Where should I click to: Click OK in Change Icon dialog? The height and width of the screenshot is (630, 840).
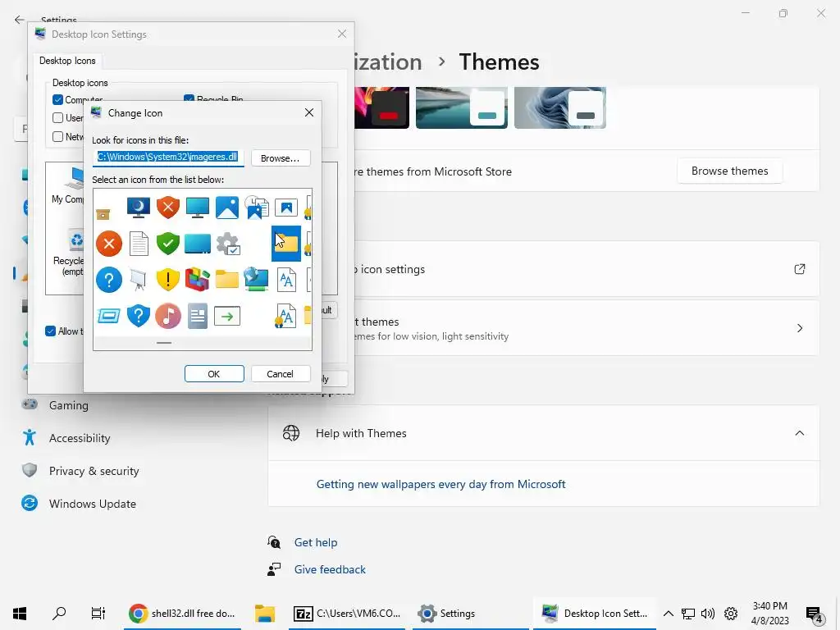(x=214, y=374)
